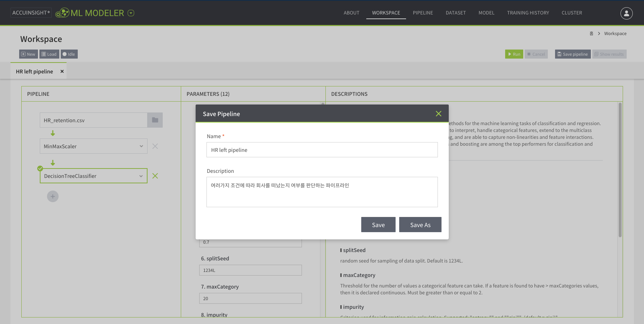Open TRAINING HISTORY page
The width and height of the screenshot is (644, 324).
[x=528, y=13]
